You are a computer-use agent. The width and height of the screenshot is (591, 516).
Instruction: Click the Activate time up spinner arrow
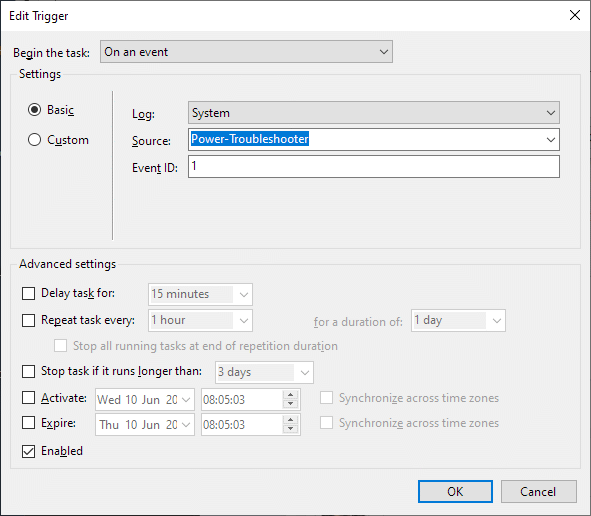click(x=290, y=395)
